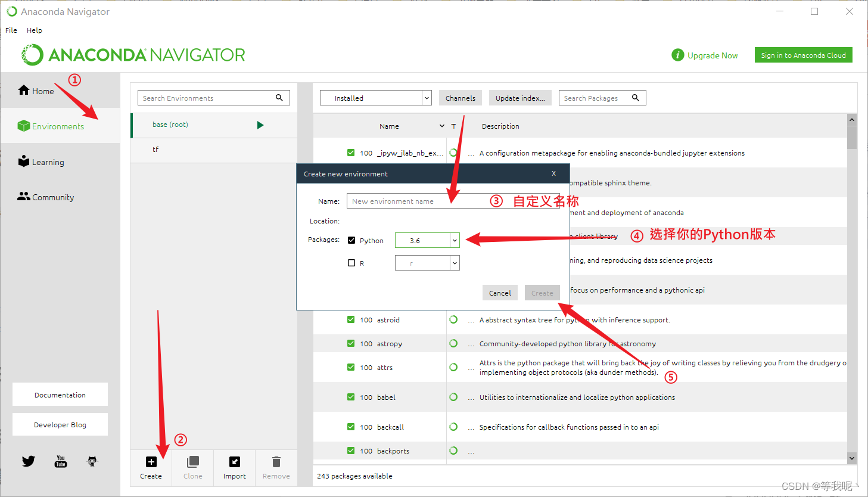Viewport: 868px width, 497px height.
Task: Click the Remove environment trash icon
Action: coord(276,462)
